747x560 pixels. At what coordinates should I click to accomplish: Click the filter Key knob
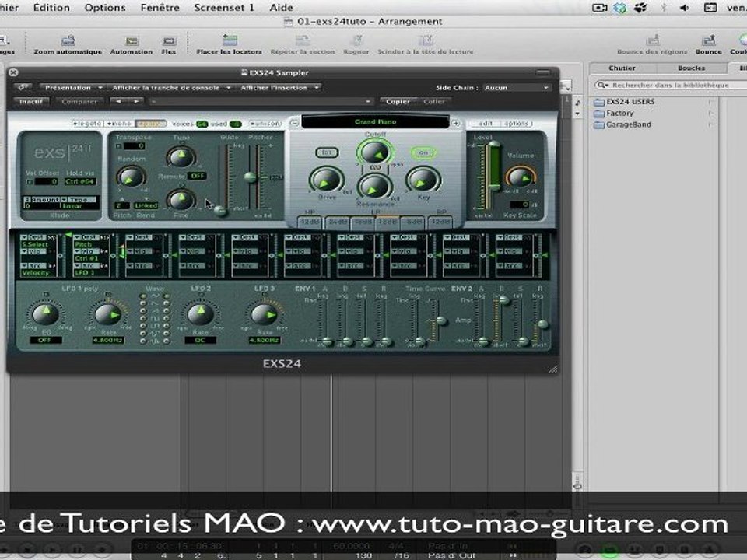click(422, 179)
